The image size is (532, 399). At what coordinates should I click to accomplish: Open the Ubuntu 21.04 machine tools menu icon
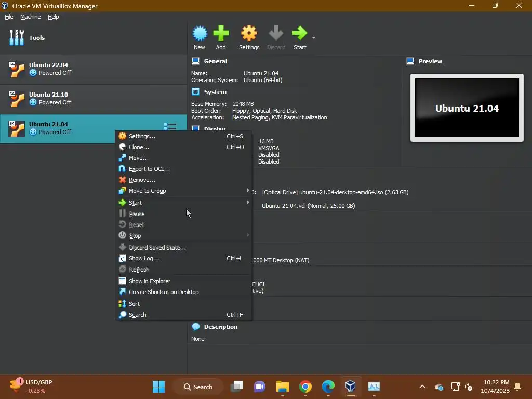pyautogui.click(x=170, y=127)
